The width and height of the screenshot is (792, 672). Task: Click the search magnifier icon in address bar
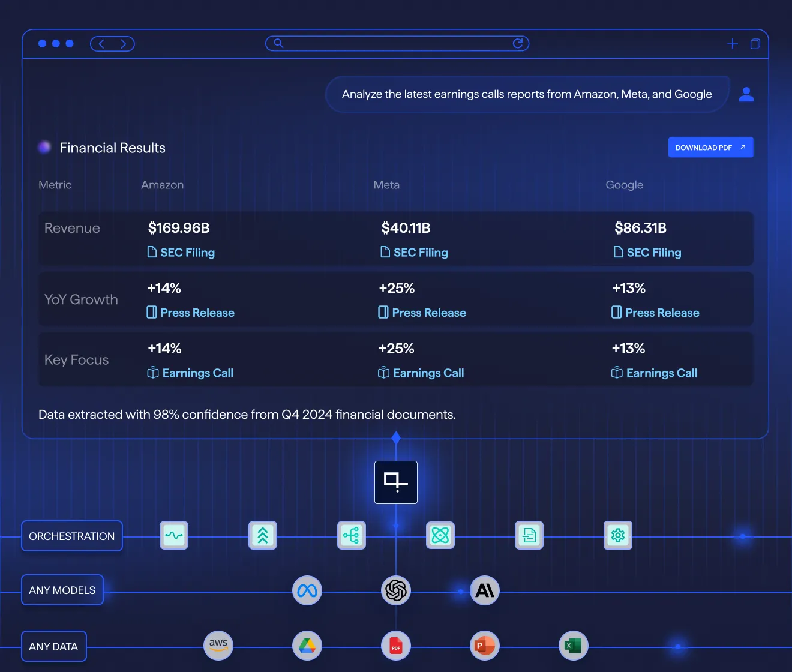click(x=278, y=43)
